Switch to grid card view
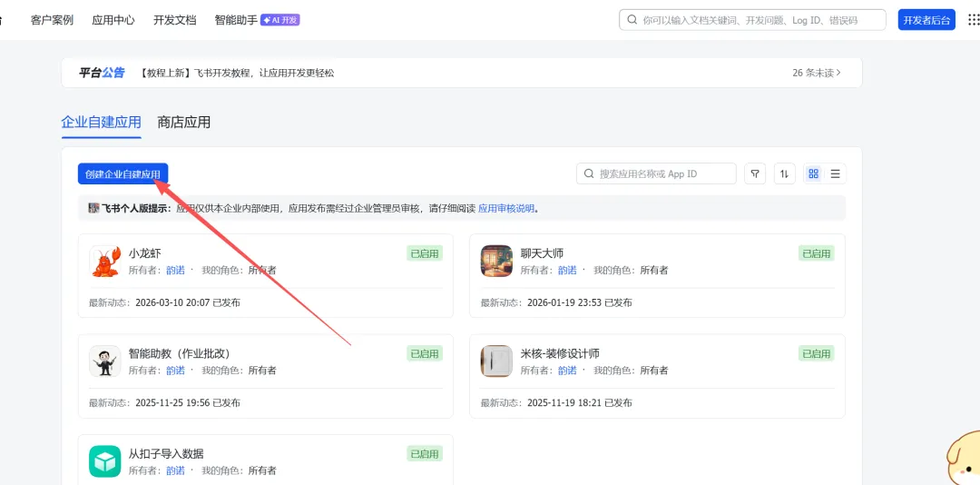Viewport: 980px width, 485px height. [x=814, y=173]
